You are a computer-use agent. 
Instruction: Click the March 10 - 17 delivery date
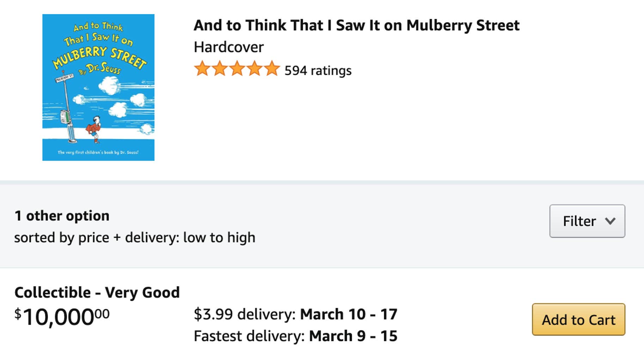(349, 314)
